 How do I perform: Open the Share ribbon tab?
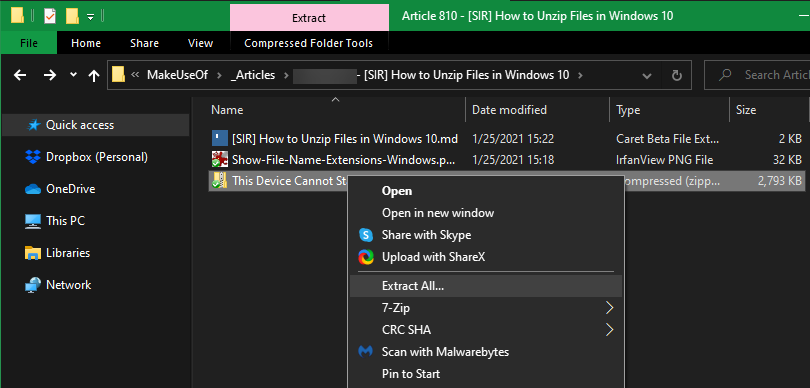(144, 43)
